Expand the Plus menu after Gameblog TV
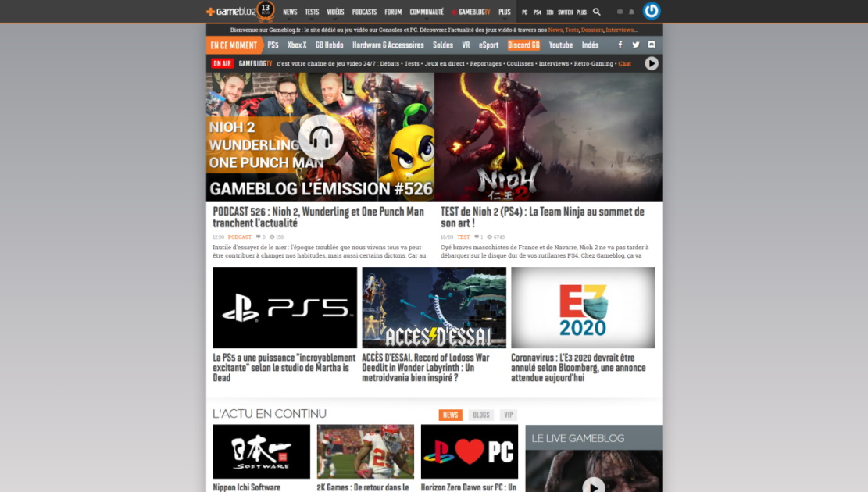 [x=504, y=12]
